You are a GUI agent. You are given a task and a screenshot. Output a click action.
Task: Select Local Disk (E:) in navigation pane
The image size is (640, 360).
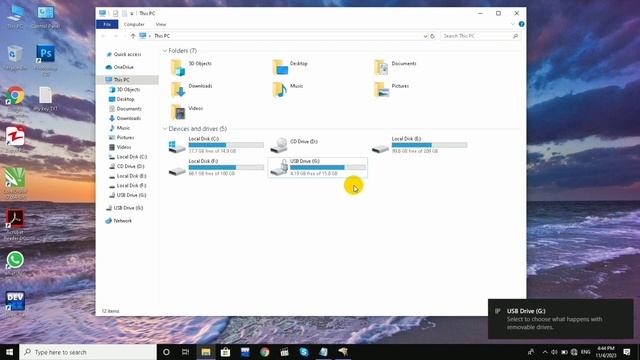pos(128,176)
